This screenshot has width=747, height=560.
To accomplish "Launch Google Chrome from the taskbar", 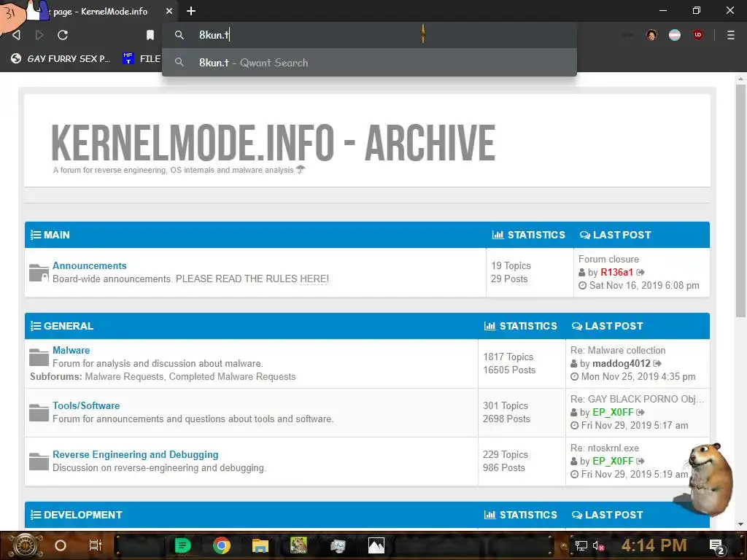I will point(222,545).
